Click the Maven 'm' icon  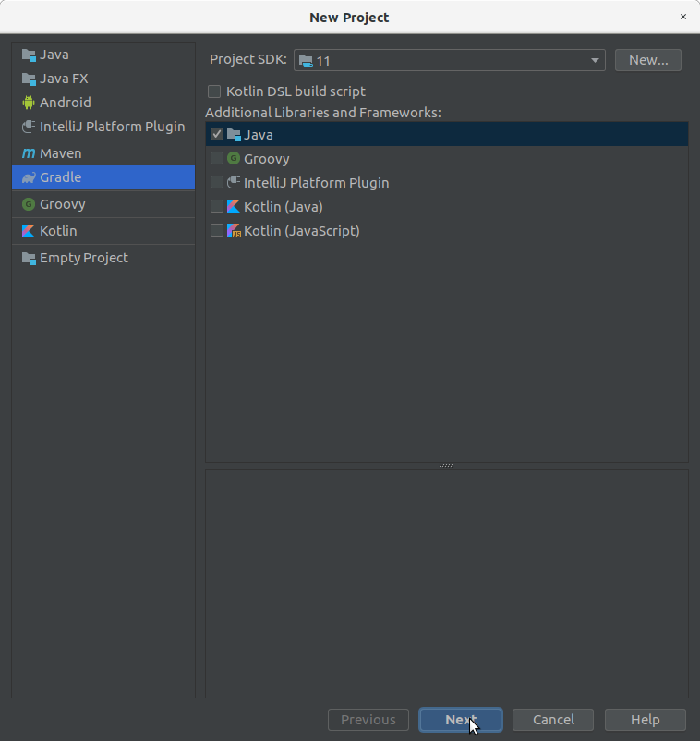(x=29, y=153)
